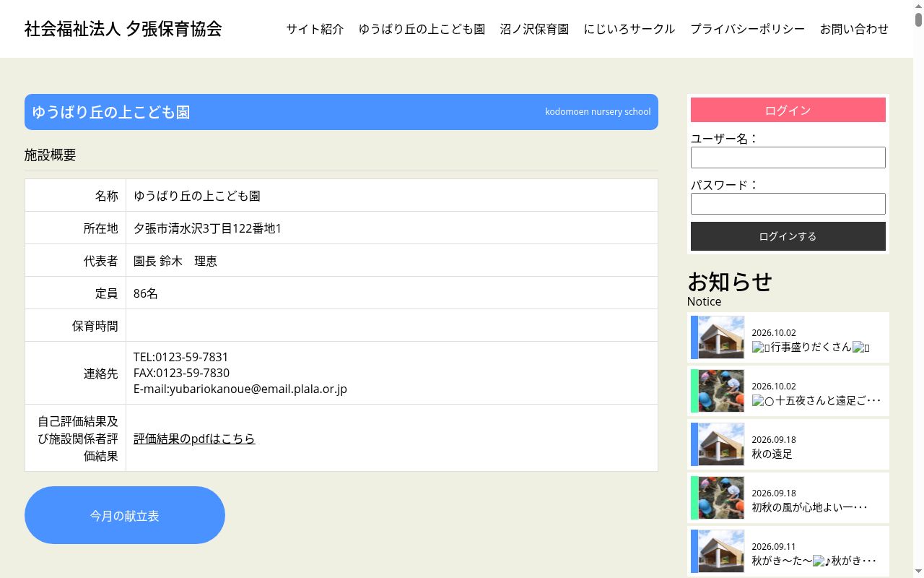Open the thumbnail beside 十五夜さんと遠足ご
924x578 pixels.
[721, 391]
